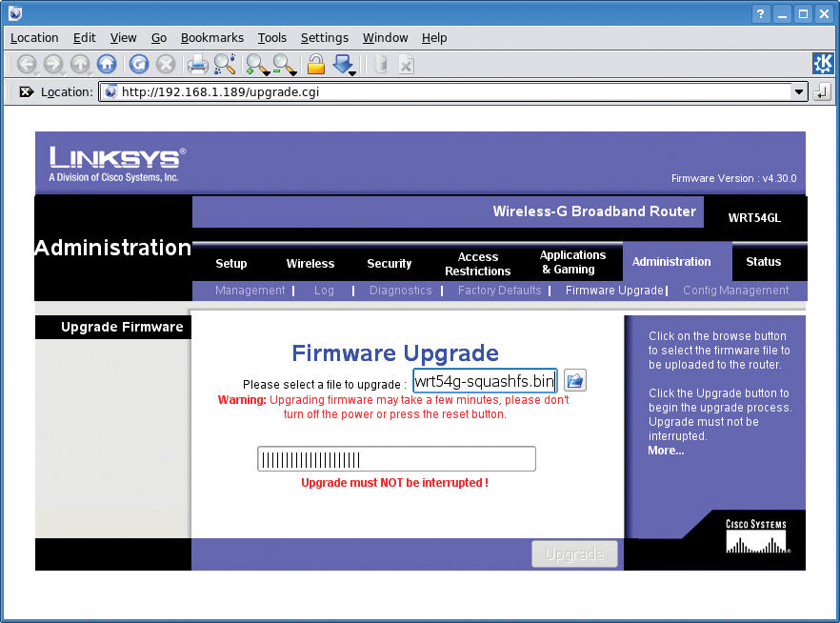Open the Access Restrictions tab

[478, 264]
